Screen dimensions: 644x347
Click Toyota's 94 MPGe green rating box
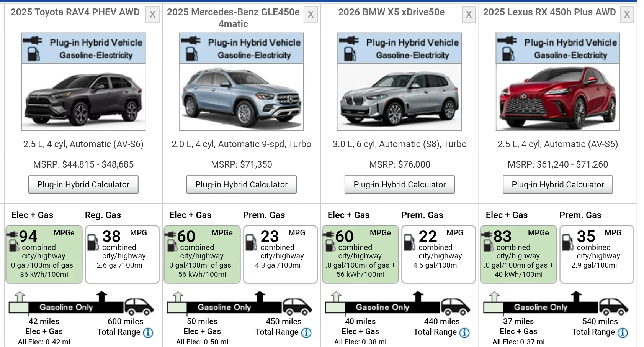(44, 254)
